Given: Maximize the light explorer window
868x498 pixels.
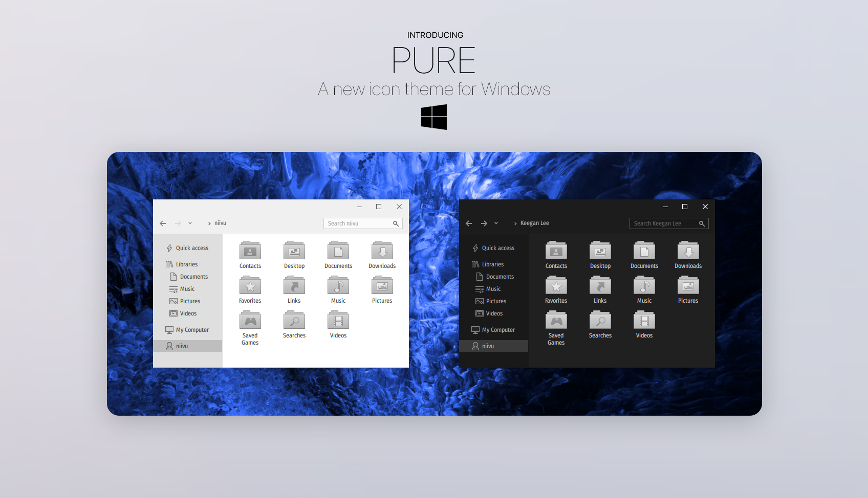Looking at the screenshot, I should point(379,207).
